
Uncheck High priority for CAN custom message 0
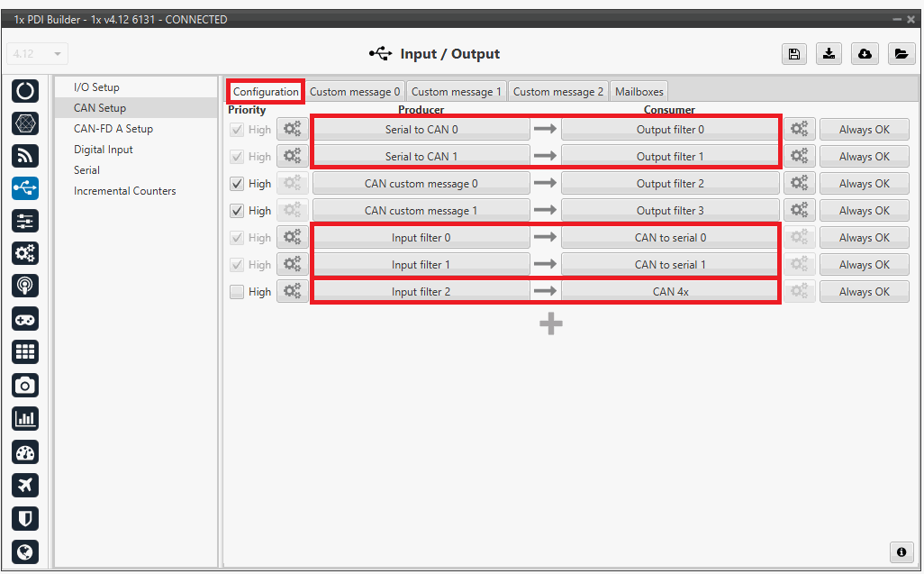click(237, 184)
